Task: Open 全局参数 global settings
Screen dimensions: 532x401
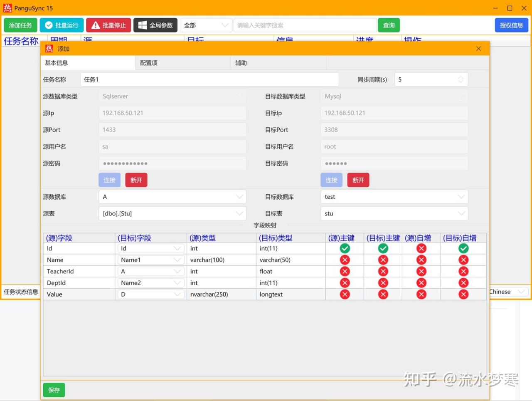Action: (x=155, y=25)
